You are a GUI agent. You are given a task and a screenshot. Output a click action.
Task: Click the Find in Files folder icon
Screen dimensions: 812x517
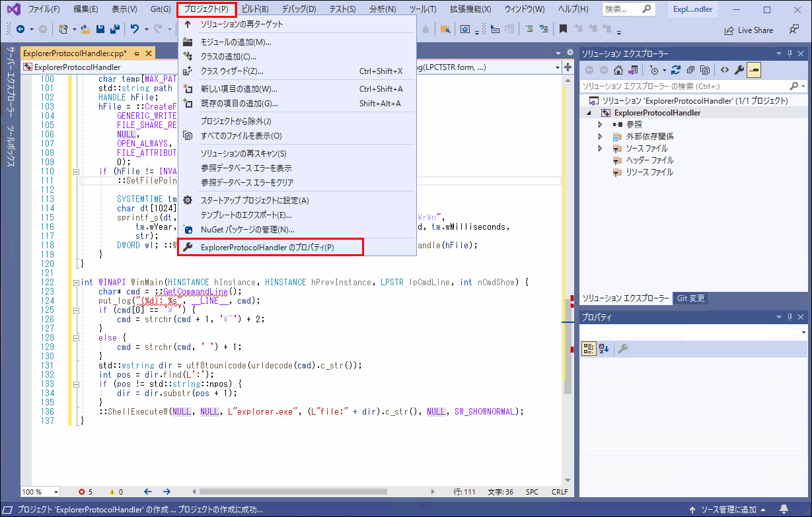(445, 29)
